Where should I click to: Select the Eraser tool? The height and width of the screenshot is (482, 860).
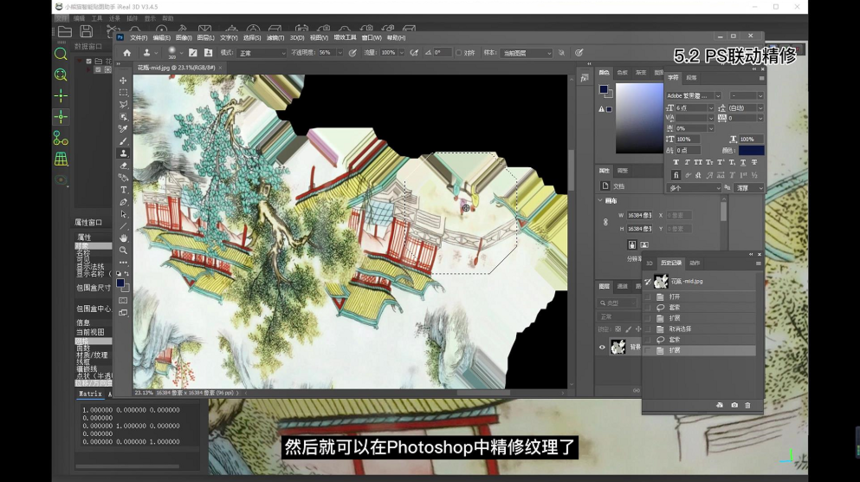click(123, 165)
